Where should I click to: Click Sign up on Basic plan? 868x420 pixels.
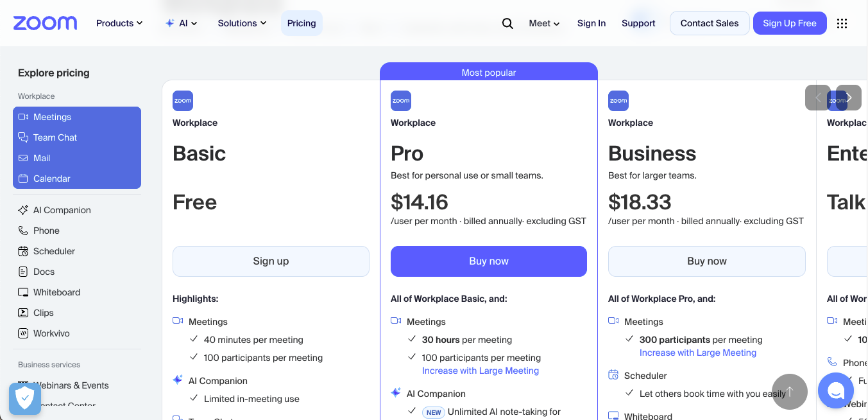click(271, 261)
